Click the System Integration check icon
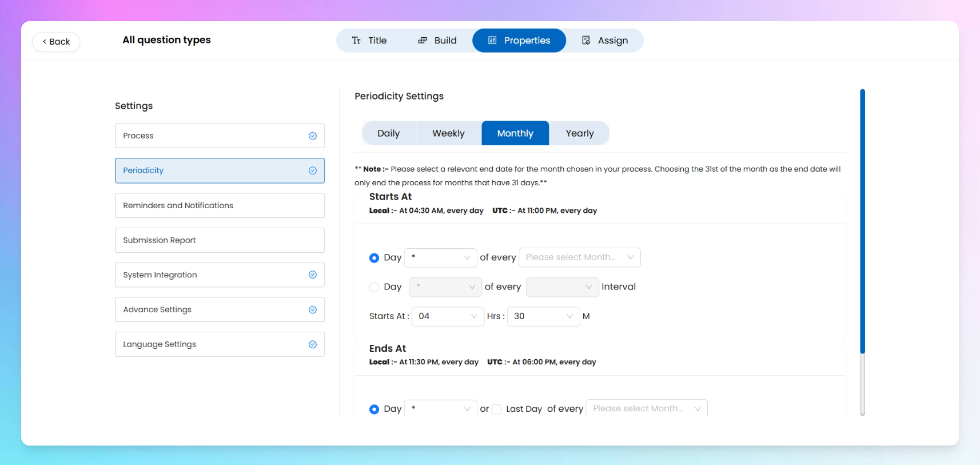 [313, 275]
